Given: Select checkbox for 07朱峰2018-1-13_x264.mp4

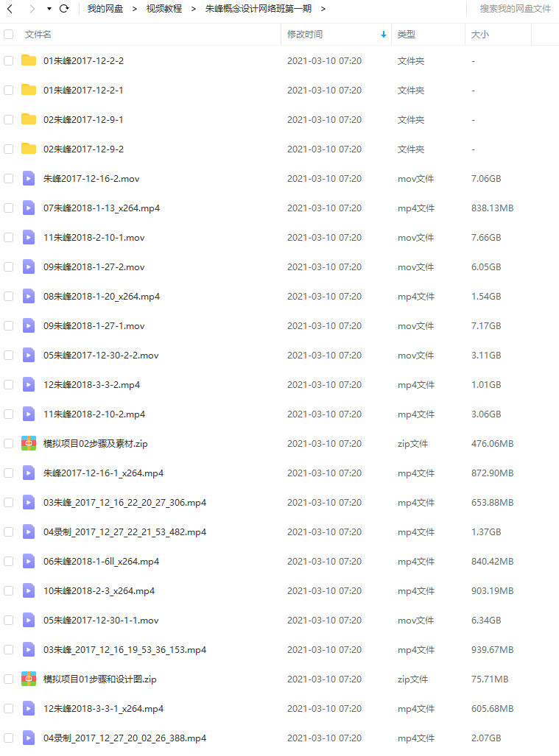Looking at the screenshot, I should point(9,208).
